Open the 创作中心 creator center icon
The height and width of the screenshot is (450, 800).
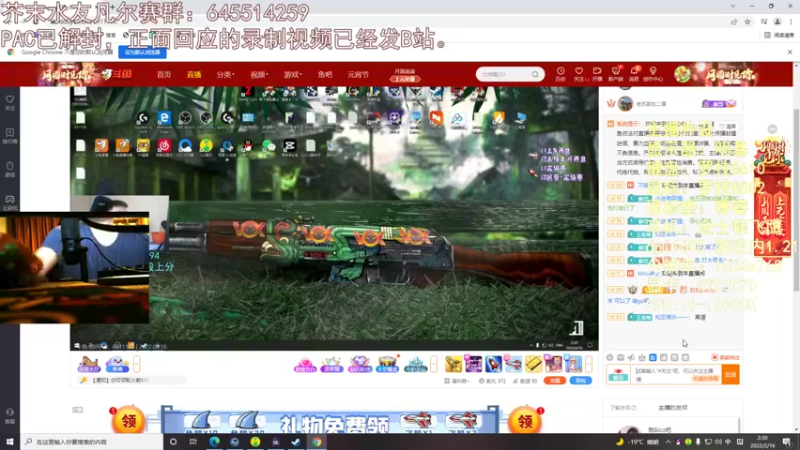tap(653, 74)
